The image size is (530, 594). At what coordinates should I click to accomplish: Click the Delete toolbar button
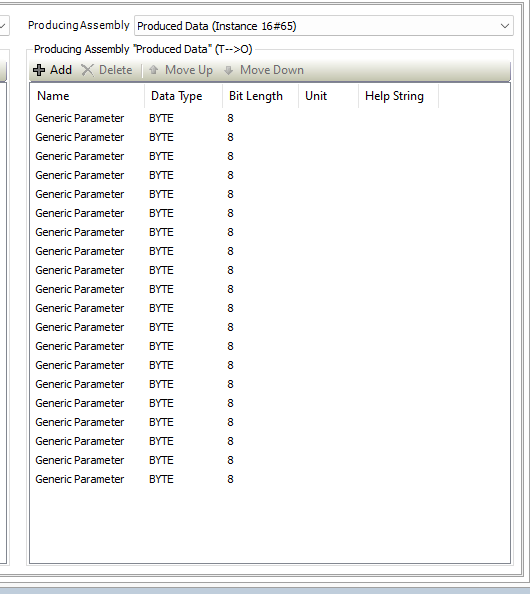point(107,70)
